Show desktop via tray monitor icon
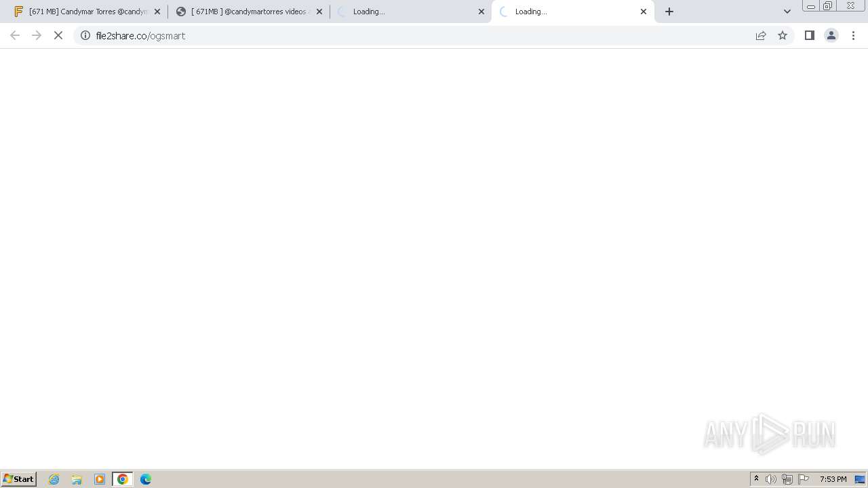 [860, 479]
